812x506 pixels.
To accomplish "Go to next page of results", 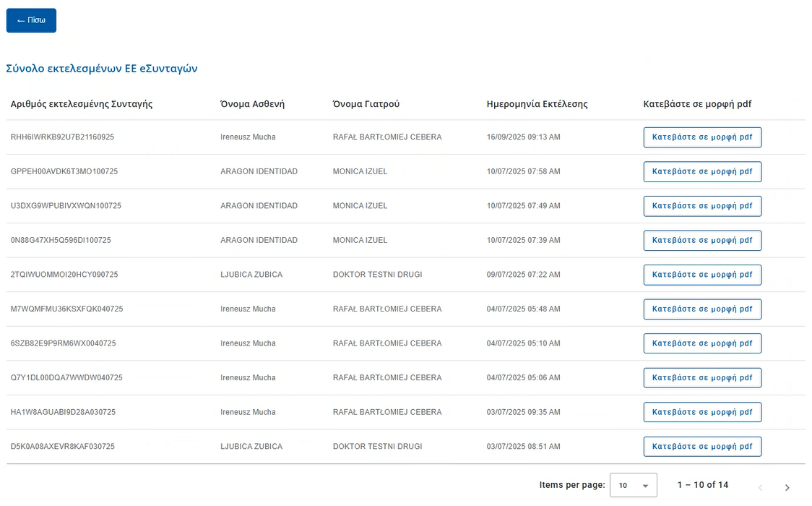I will (x=787, y=487).
